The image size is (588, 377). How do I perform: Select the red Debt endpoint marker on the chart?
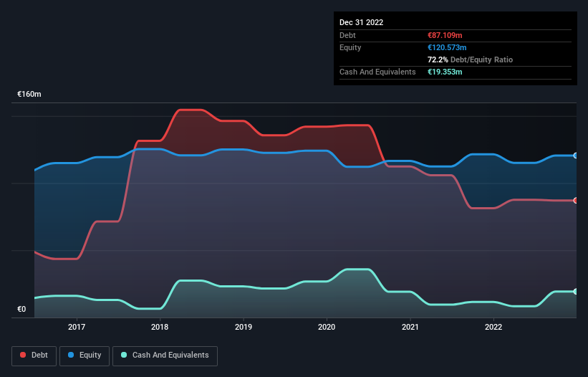[x=576, y=201]
